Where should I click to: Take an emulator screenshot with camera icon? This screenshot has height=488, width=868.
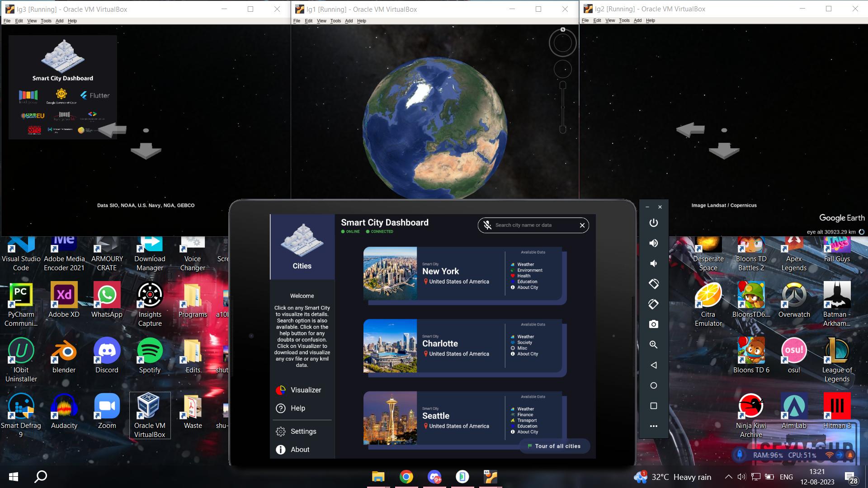tap(654, 324)
